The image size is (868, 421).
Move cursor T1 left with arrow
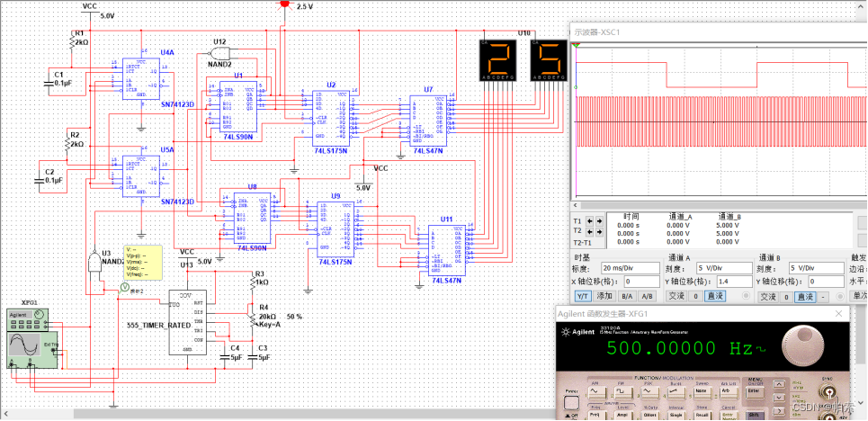589,221
